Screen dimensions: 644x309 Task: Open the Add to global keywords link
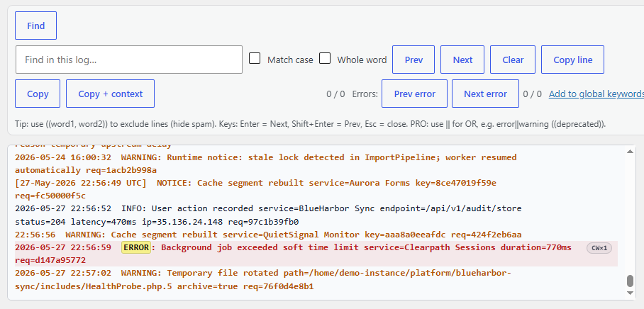(x=596, y=94)
